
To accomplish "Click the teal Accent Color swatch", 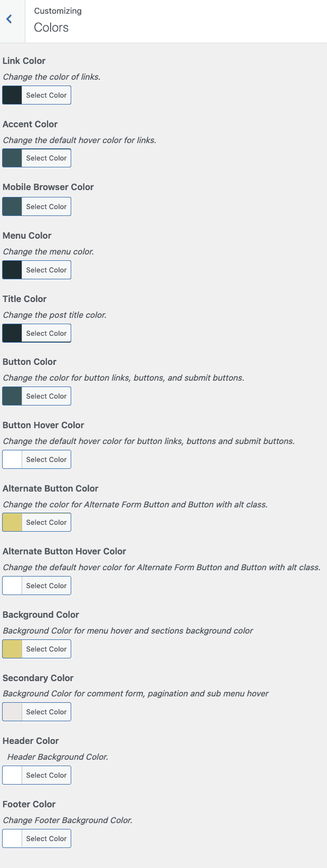I will [x=11, y=157].
